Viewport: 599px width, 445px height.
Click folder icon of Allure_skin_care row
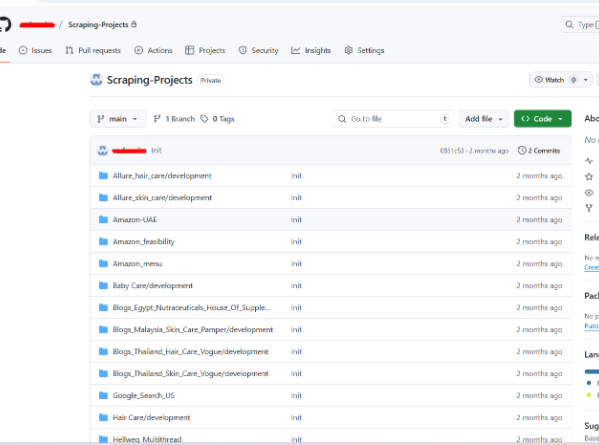[103, 197]
